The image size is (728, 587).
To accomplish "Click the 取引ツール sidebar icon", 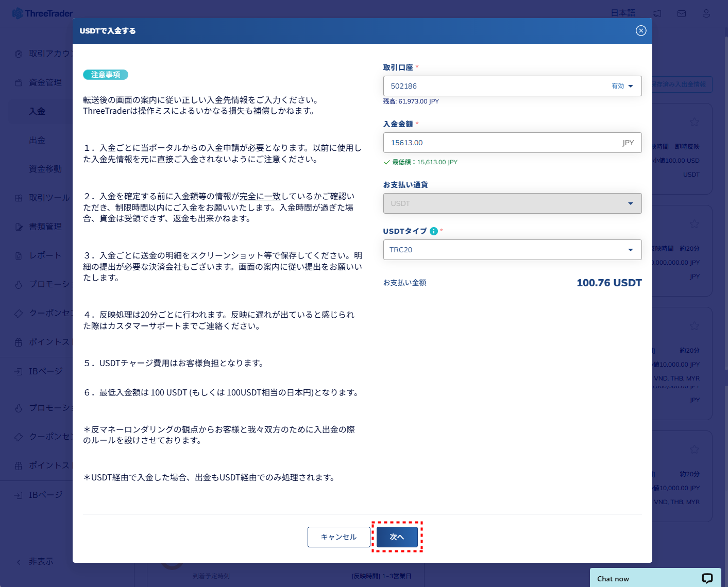I will pos(19,198).
